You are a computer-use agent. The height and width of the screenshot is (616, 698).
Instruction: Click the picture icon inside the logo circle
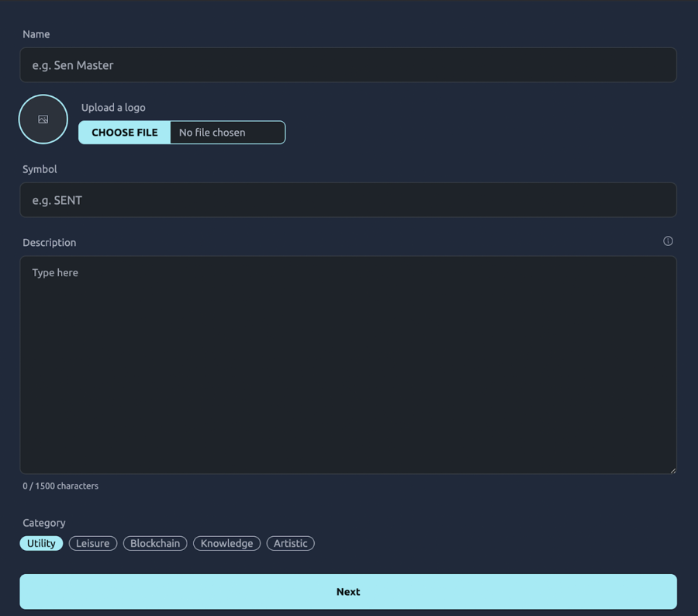(x=43, y=119)
